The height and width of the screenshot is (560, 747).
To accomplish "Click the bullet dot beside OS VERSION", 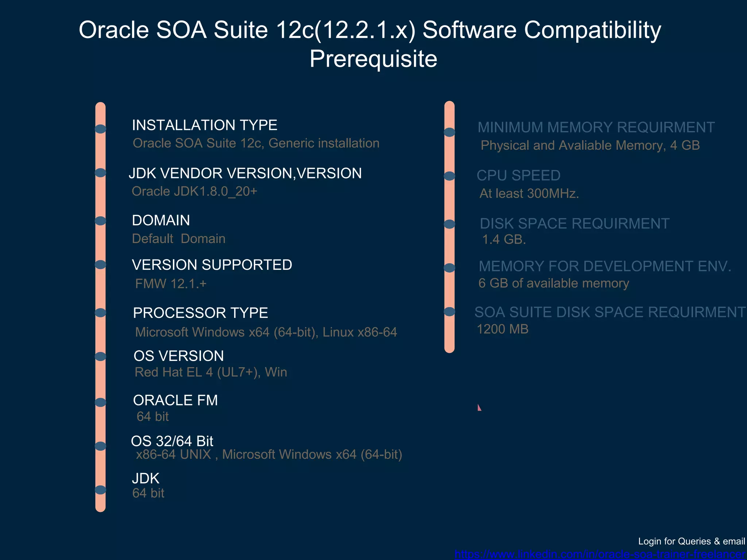I will pyautogui.click(x=100, y=357).
